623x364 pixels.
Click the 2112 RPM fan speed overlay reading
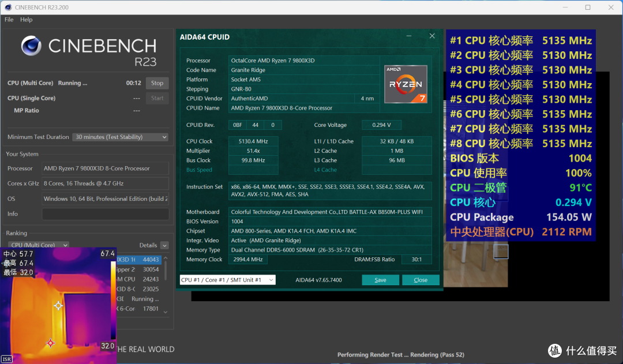566,232
